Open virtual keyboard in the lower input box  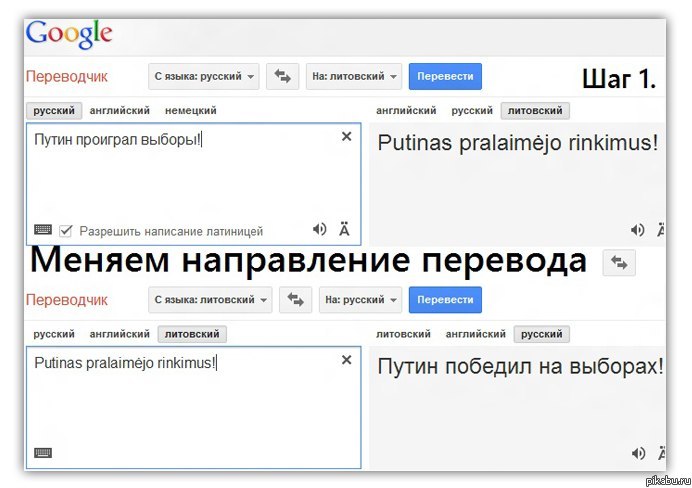pyautogui.click(x=43, y=453)
